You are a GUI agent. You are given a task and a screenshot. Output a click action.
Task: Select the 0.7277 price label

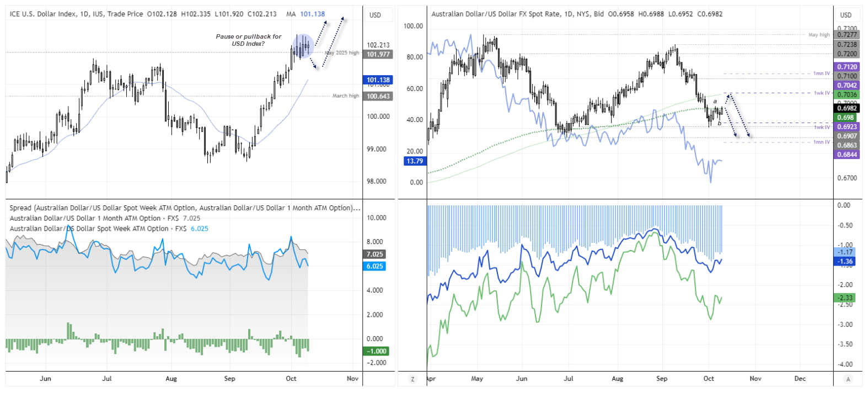click(x=847, y=35)
